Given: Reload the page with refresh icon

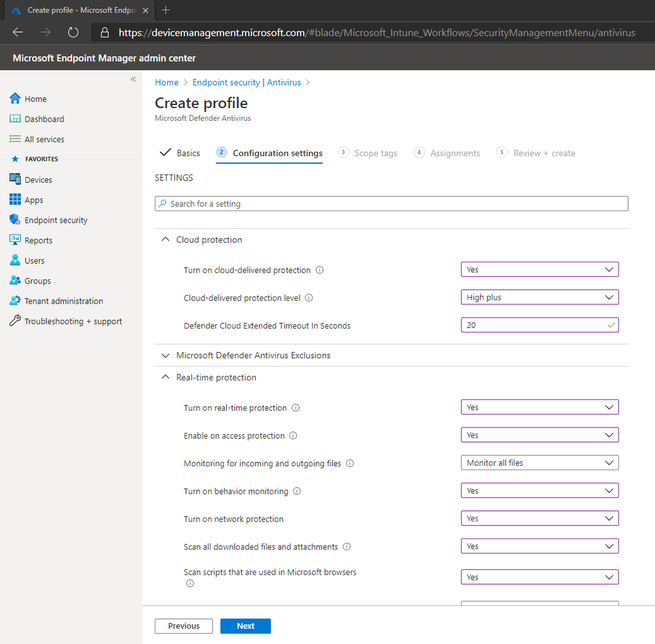Looking at the screenshot, I should tap(73, 32).
